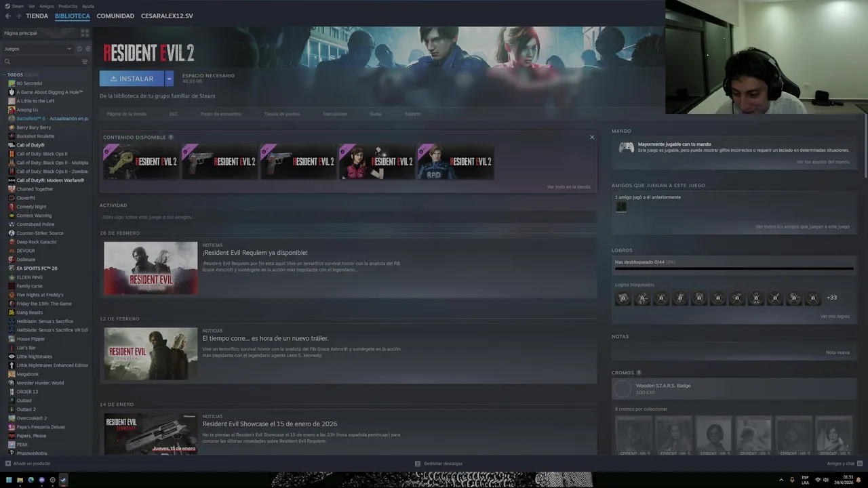Open the Soporte link
Viewport: 868px width, 488px height.
[413, 114]
